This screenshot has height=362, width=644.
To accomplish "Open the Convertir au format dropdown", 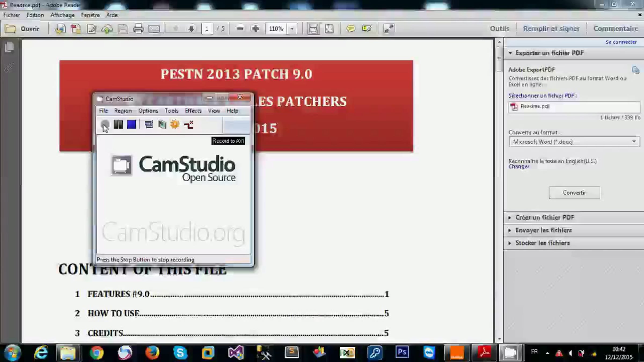I will click(x=574, y=142).
